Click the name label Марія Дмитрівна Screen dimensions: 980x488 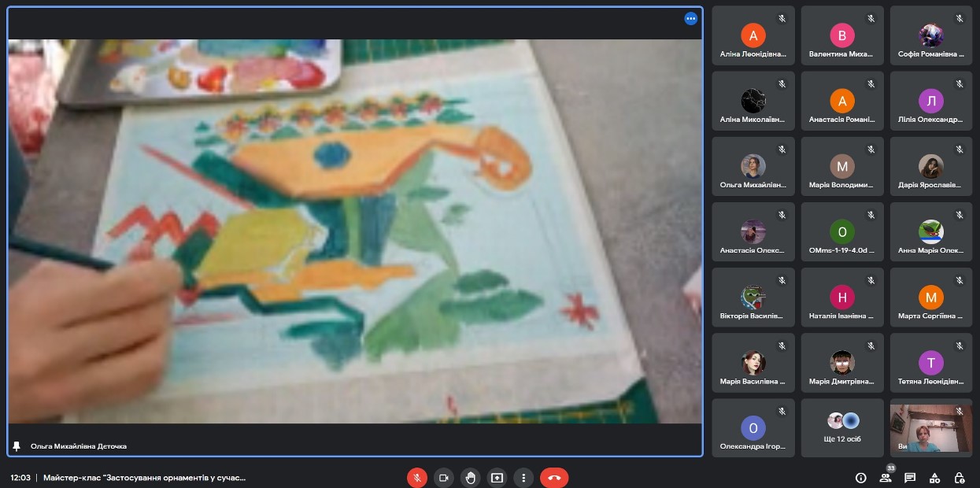pos(842,381)
